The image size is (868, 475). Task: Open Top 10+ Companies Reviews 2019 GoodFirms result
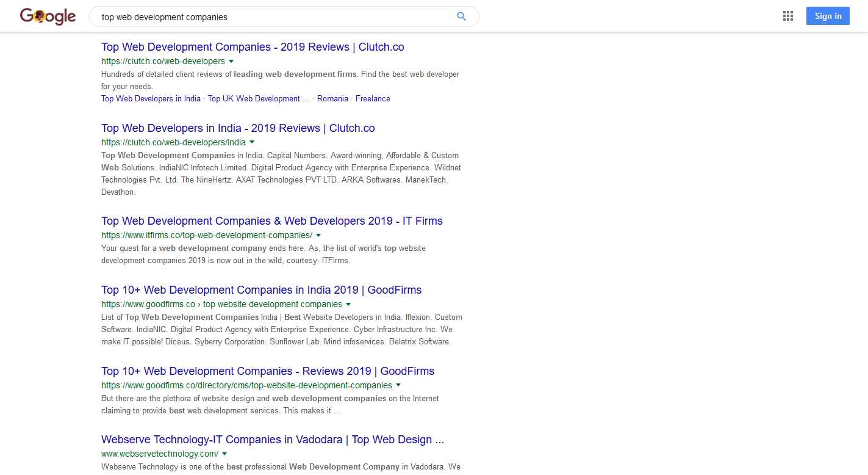268,371
